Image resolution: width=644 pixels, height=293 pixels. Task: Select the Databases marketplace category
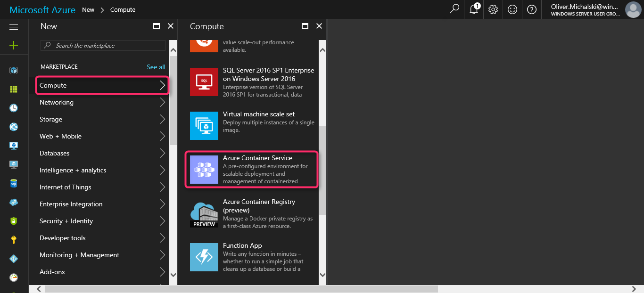pos(102,153)
